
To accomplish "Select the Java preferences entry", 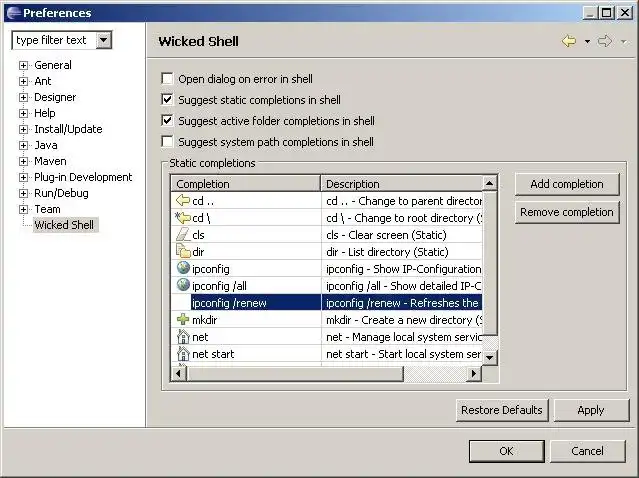I will tap(46, 145).
